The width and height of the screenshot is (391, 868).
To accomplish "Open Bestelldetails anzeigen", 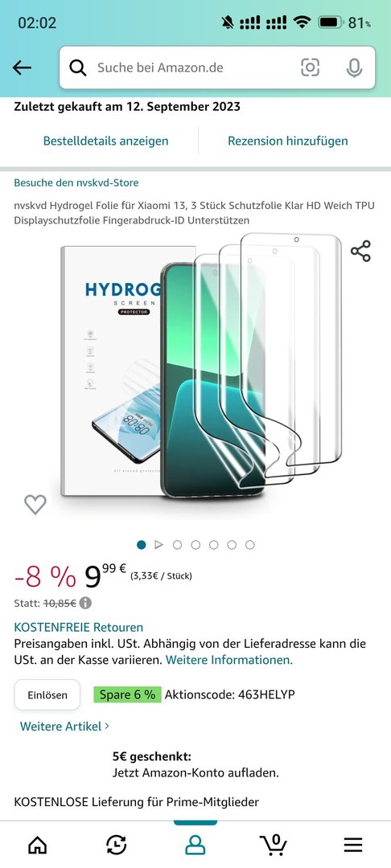I will [105, 141].
